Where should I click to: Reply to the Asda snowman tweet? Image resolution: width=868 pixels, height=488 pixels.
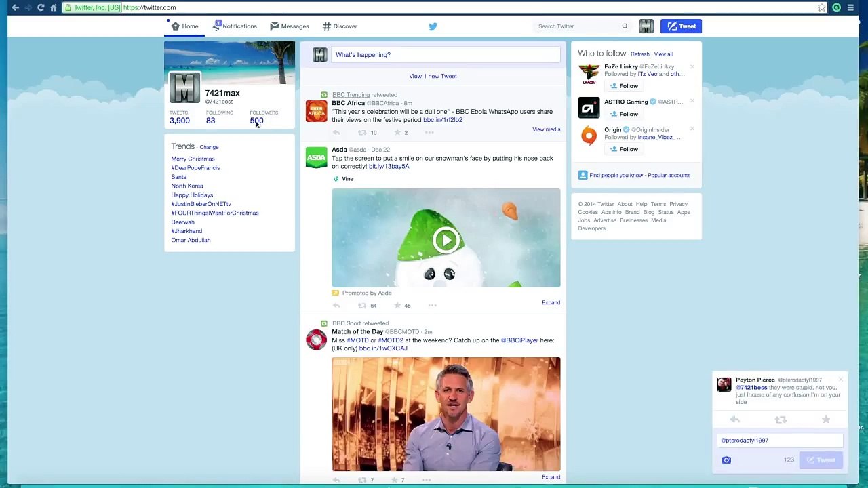pos(336,306)
